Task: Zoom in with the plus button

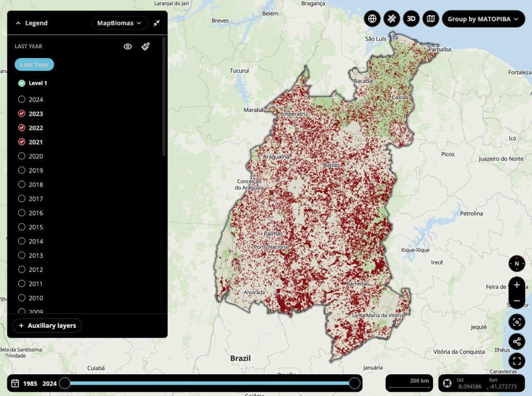Action: click(x=516, y=285)
